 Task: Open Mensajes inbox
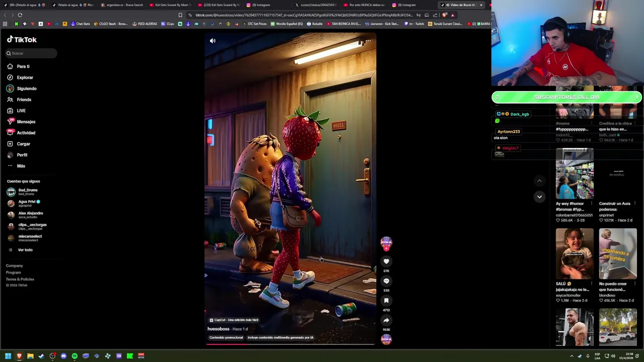[x=21, y=122]
